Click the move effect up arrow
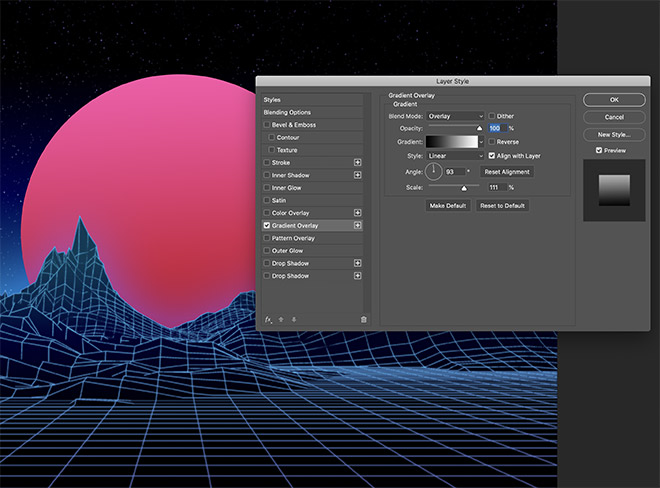This screenshot has height=488, width=660. click(281, 319)
